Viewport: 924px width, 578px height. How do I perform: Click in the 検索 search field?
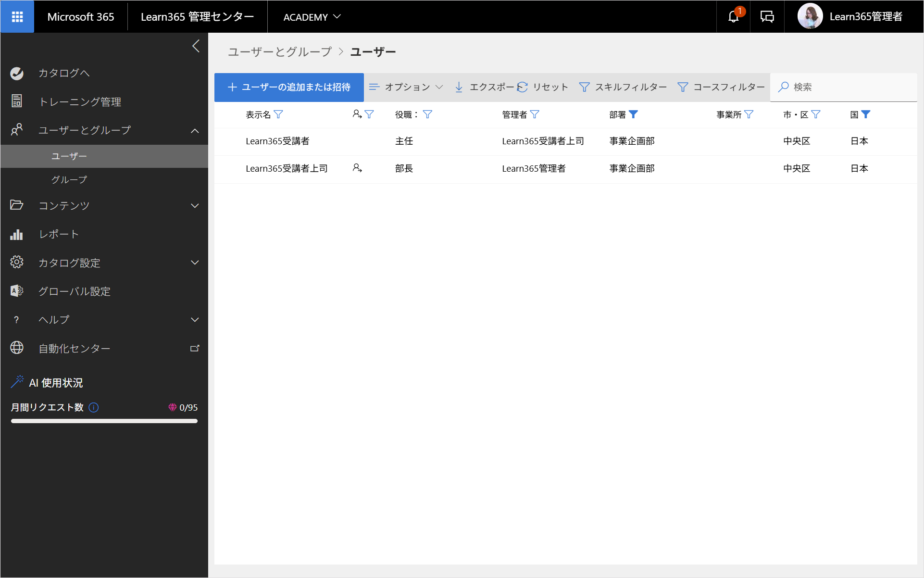pyautogui.click(x=844, y=87)
